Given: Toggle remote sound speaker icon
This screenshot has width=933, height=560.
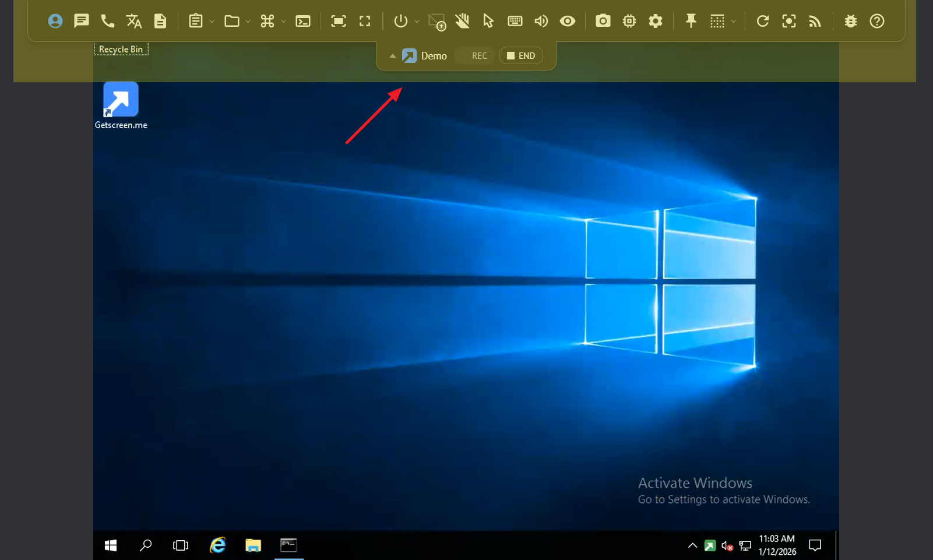Looking at the screenshot, I should click(541, 21).
